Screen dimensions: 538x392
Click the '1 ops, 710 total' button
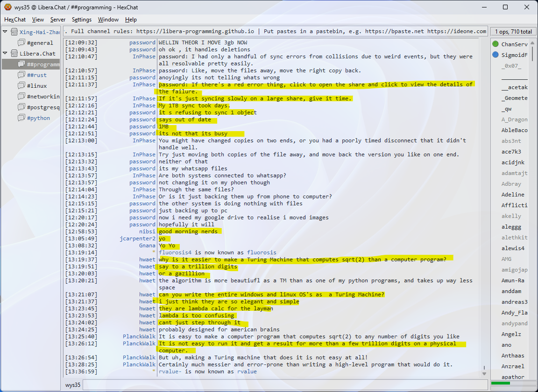pos(513,32)
